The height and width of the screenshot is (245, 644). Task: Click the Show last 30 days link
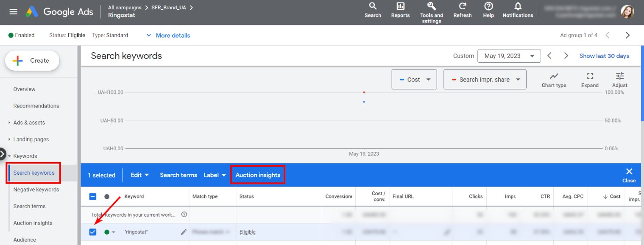click(604, 55)
